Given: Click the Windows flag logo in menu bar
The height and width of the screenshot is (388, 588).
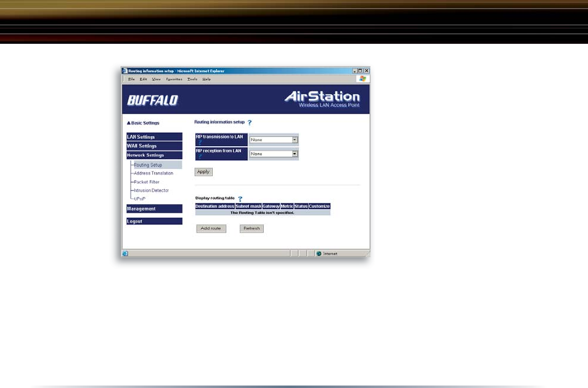Looking at the screenshot, I should [362, 79].
